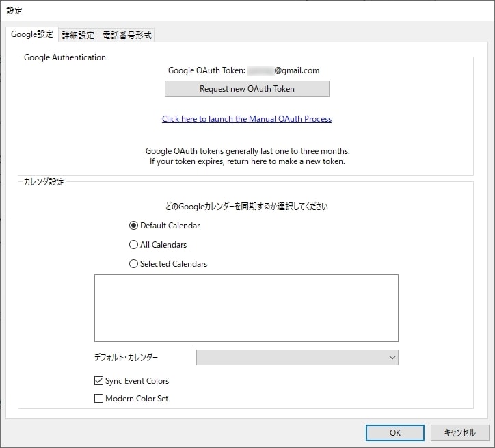Dismiss dialog with the キャンセル button

pos(459,432)
